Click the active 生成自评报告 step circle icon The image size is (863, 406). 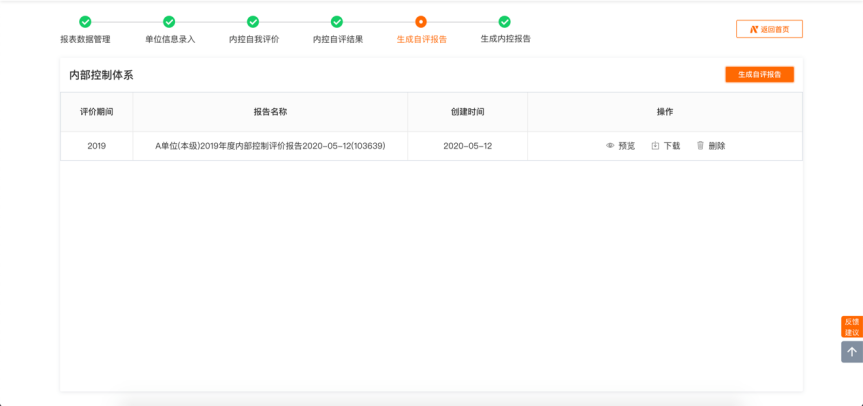[421, 22]
